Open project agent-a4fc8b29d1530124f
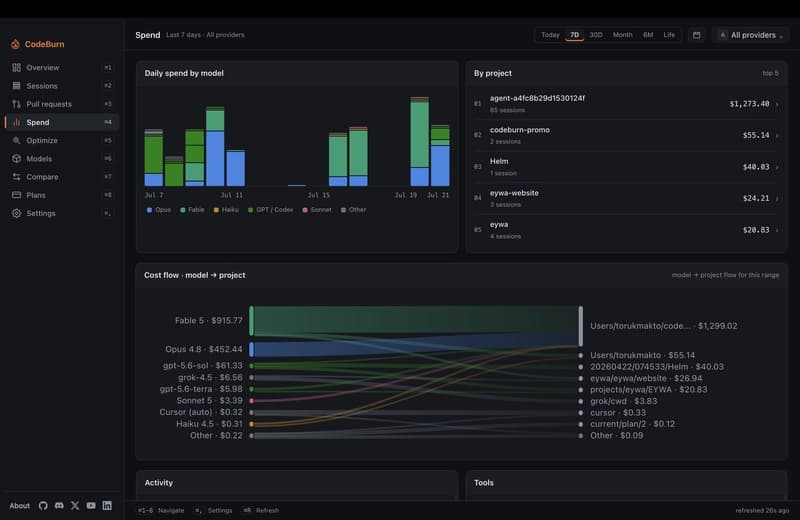This screenshot has height=520, width=800. 627,104
